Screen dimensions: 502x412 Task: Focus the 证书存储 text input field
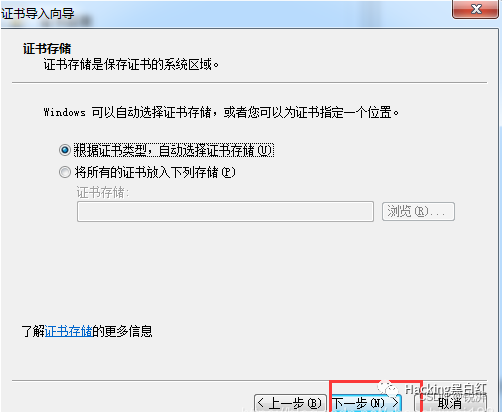pyautogui.click(x=225, y=211)
